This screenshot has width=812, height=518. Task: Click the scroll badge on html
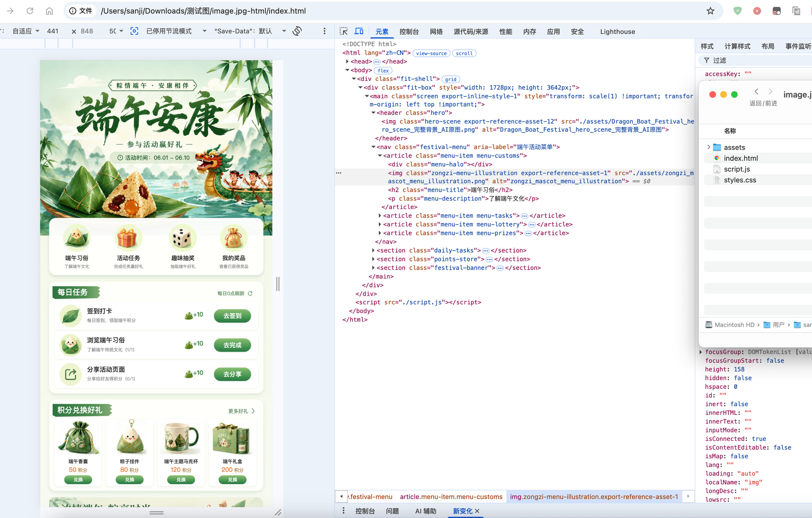(x=464, y=53)
